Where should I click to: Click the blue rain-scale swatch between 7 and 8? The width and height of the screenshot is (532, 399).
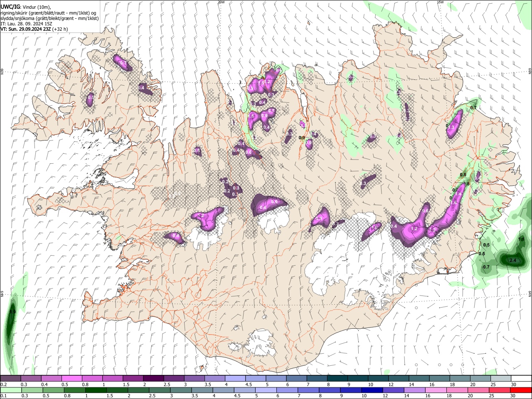(x=309, y=390)
